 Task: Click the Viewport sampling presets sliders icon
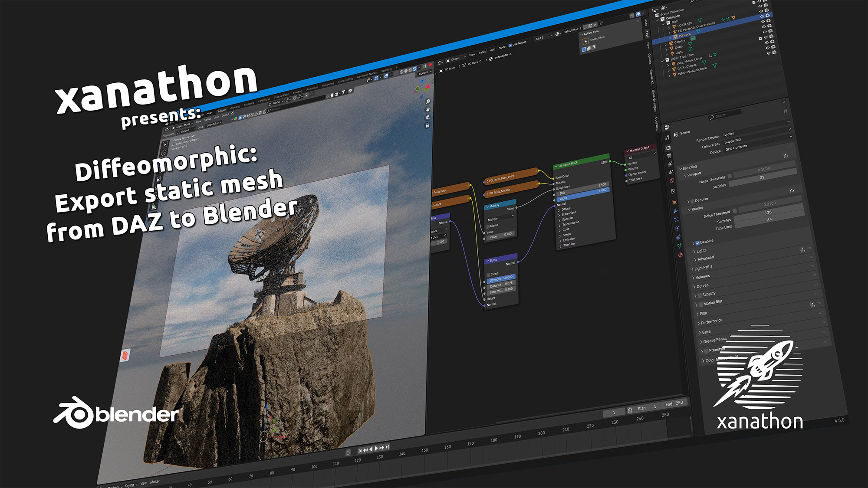coord(792,190)
